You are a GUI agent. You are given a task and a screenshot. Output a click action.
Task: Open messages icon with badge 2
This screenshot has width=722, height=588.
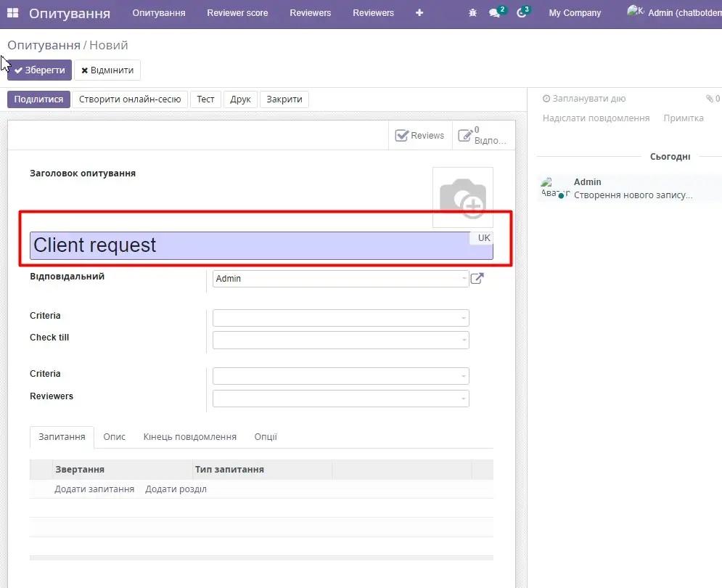tap(496, 12)
